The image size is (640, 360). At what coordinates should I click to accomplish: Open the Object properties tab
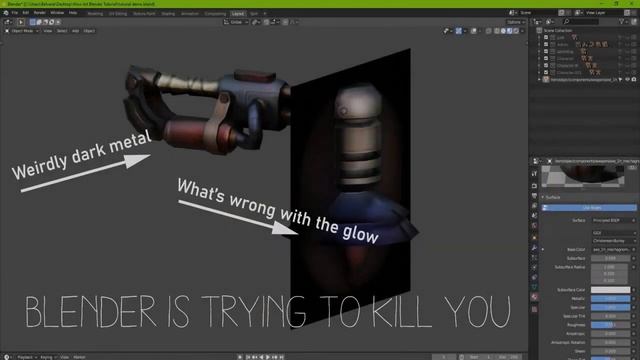pyautogui.click(x=534, y=238)
